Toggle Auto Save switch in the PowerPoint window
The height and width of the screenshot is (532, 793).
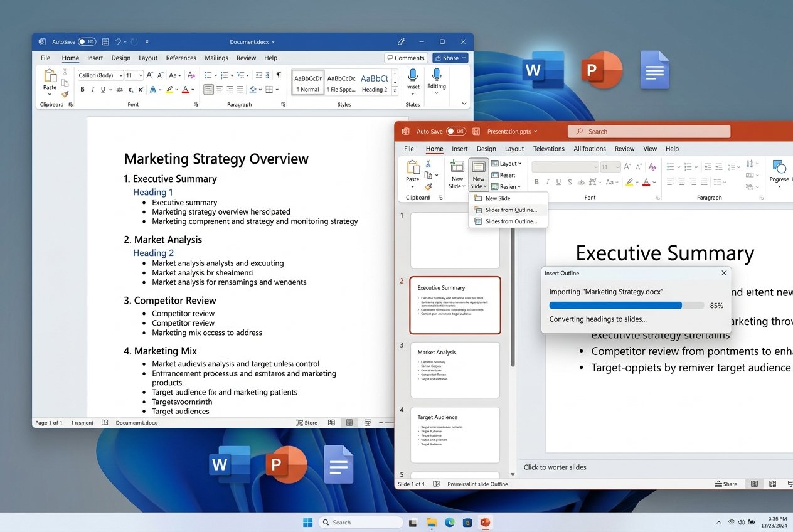coord(456,131)
